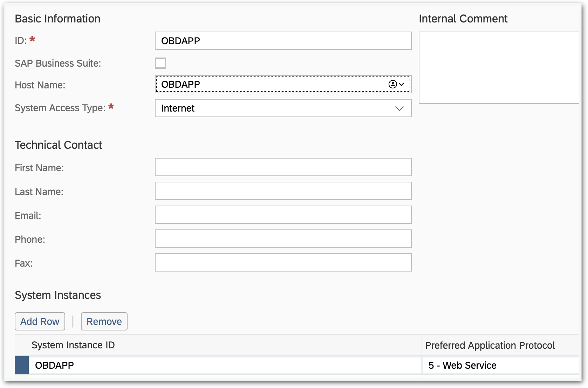Click the person icon in Host Name field
This screenshot has width=588, height=388.
393,84
